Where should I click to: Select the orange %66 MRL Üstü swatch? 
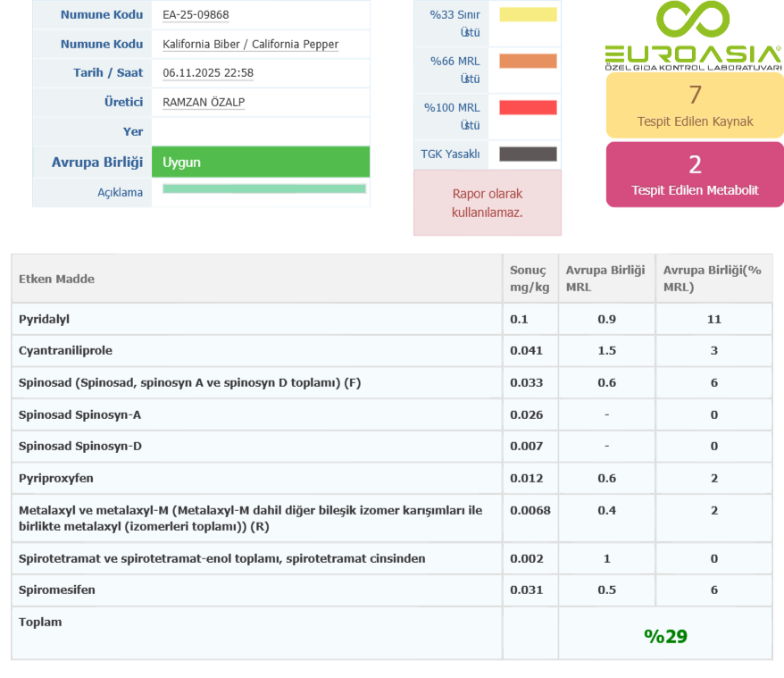[x=528, y=62]
